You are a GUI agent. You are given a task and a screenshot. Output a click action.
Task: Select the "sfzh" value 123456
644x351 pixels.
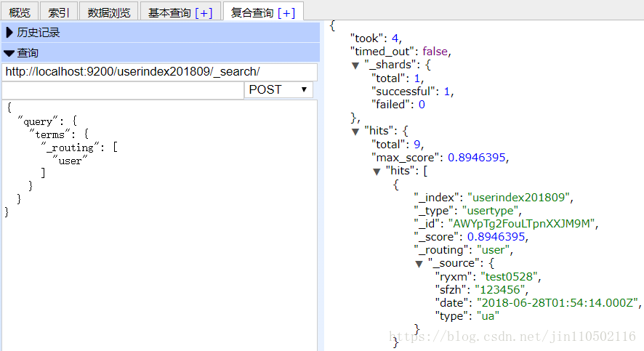tap(500, 289)
